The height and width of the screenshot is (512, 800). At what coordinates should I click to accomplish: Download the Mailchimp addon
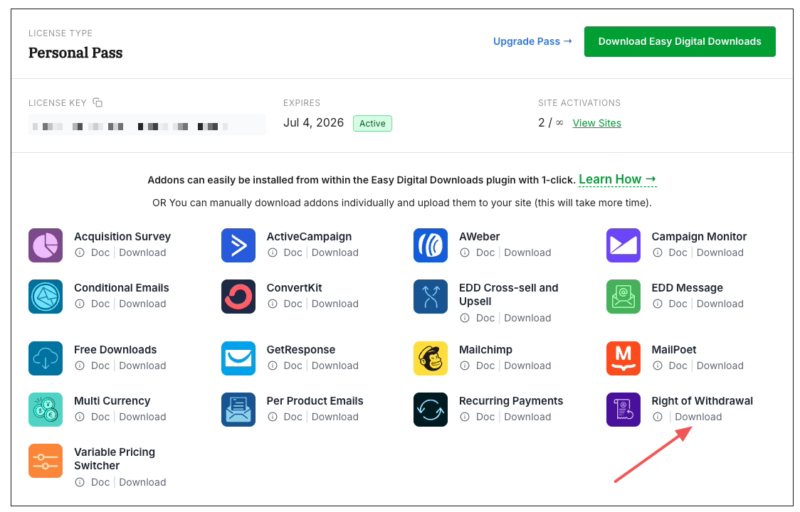point(528,366)
